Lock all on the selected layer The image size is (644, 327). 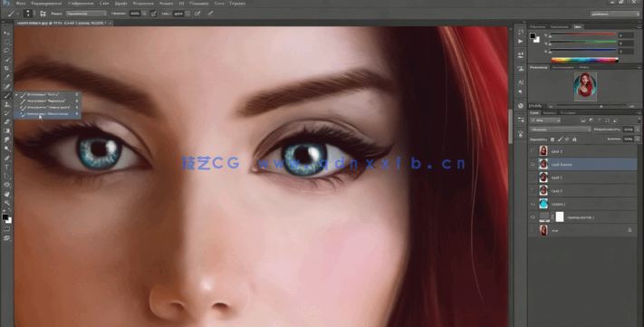click(x=574, y=139)
